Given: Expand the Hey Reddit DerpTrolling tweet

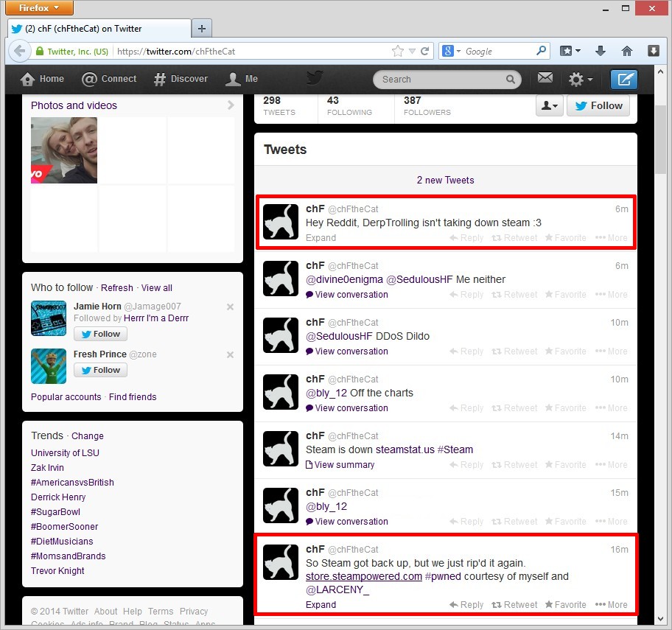Looking at the screenshot, I should point(321,238).
